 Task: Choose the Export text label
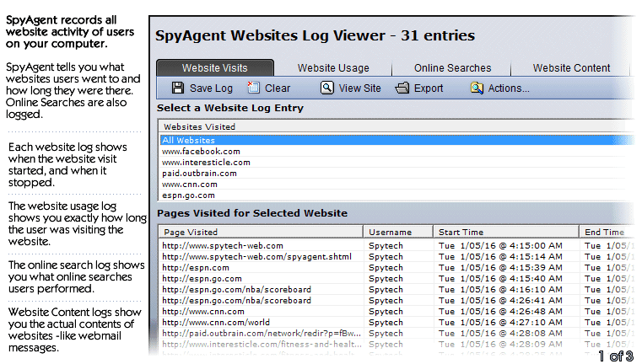click(429, 88)
